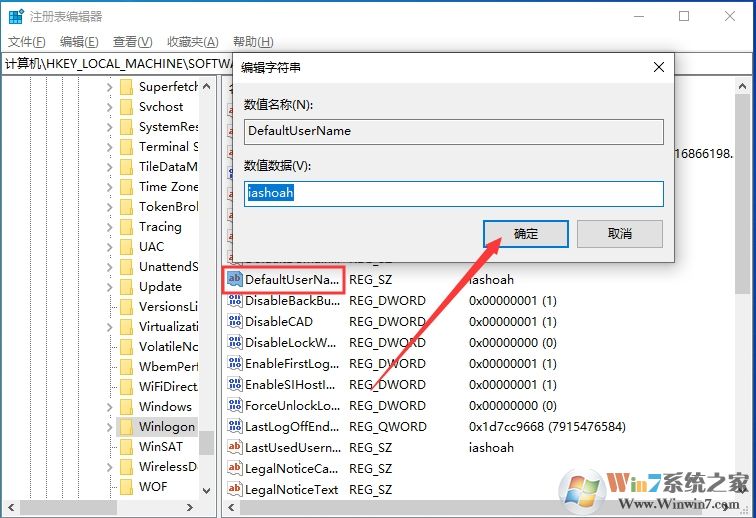Screen dimensions: 756x518
Task: Click tree pane horizontal scroll right arrow
Action: pos(190,507)
